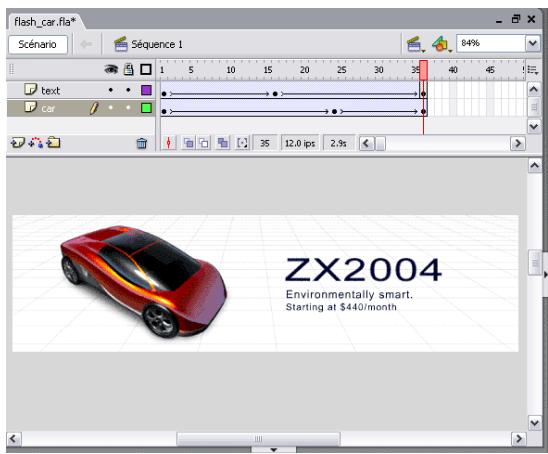Toggle Onion Skin mode
Image resolution: width=548 pixels, height=454 pixels.
(188, 143)
